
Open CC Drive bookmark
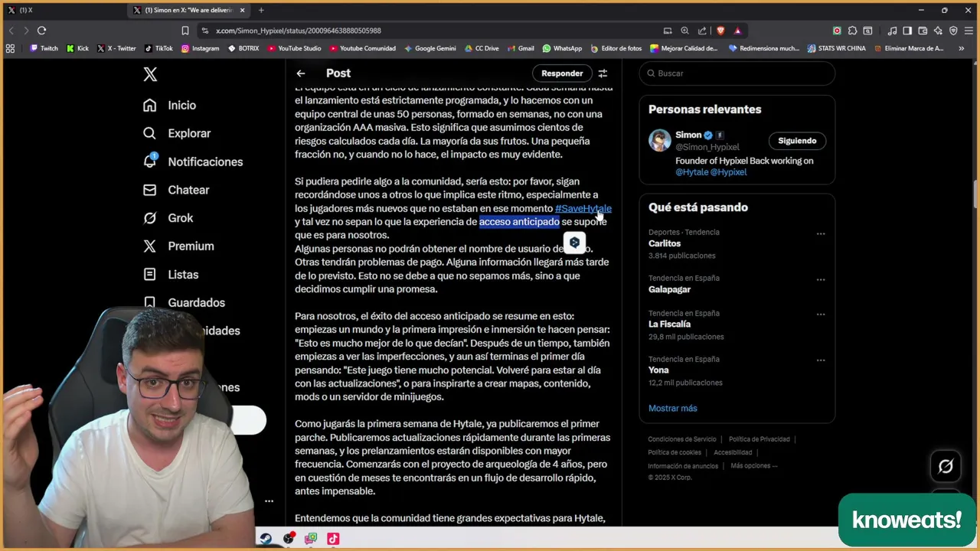click(482, 48)
